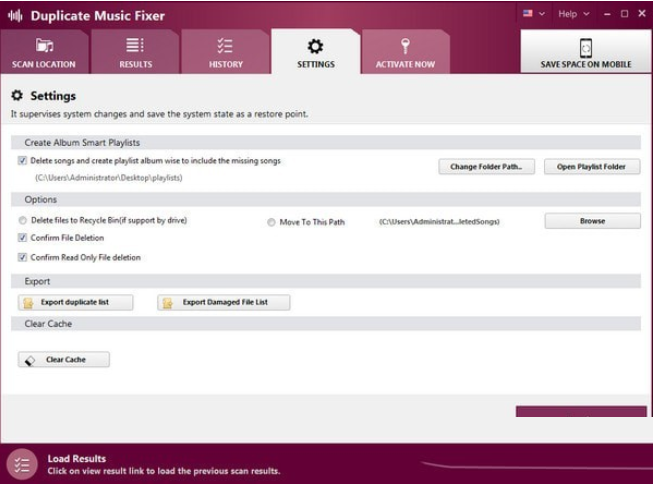Click the playlists folder path text
653x485 pixels.
point(109,178)
